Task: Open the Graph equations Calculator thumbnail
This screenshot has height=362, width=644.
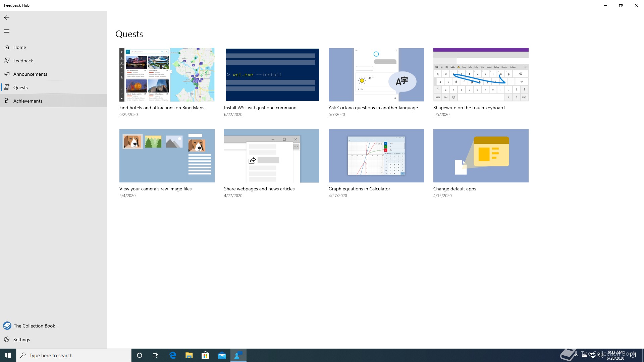Action: point(376,156)
